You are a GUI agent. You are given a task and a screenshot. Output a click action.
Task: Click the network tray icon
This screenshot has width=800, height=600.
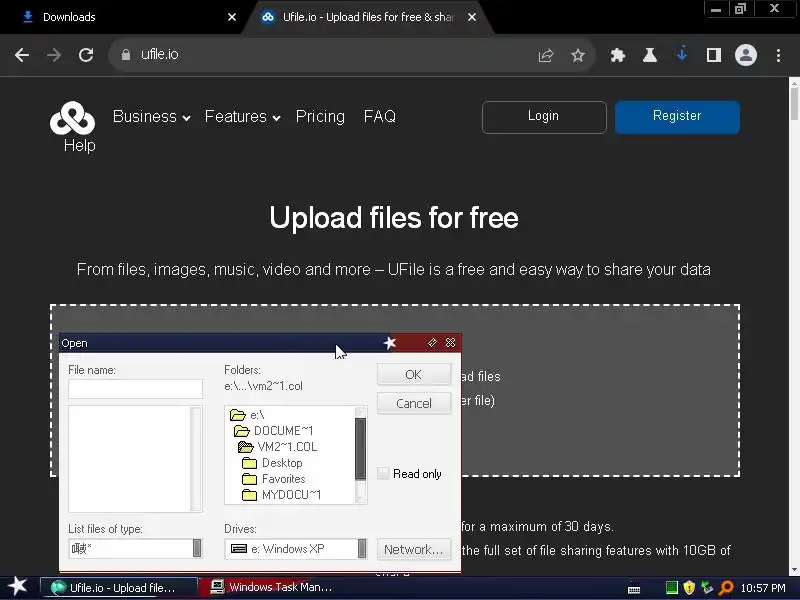coord(707,588)
